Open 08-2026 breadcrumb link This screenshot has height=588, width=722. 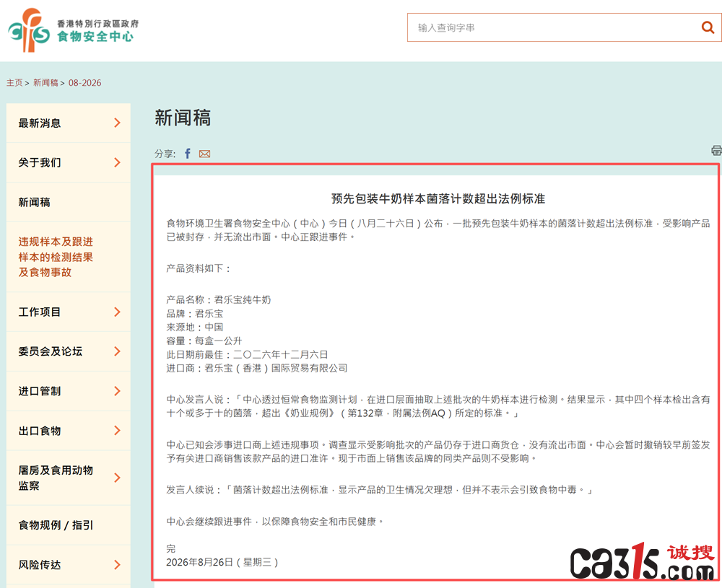coord(84,83)
